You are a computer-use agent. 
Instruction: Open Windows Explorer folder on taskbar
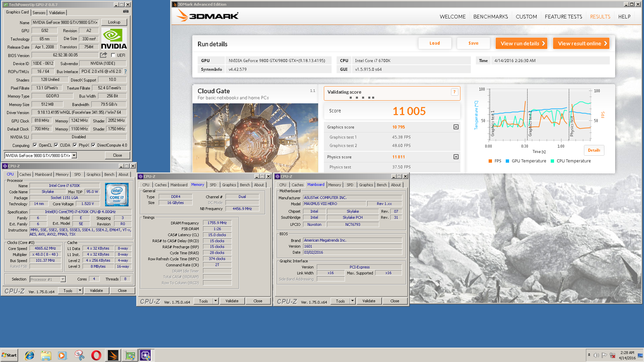[46, 355]
